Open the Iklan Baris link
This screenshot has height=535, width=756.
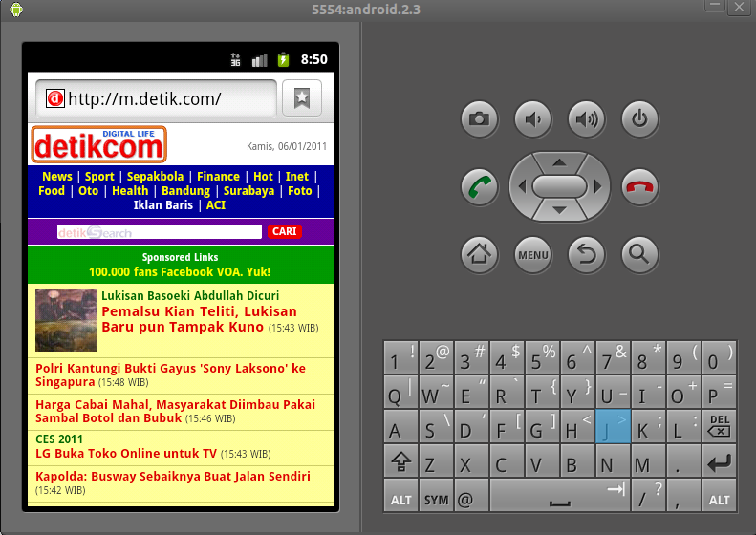point(163,205)
